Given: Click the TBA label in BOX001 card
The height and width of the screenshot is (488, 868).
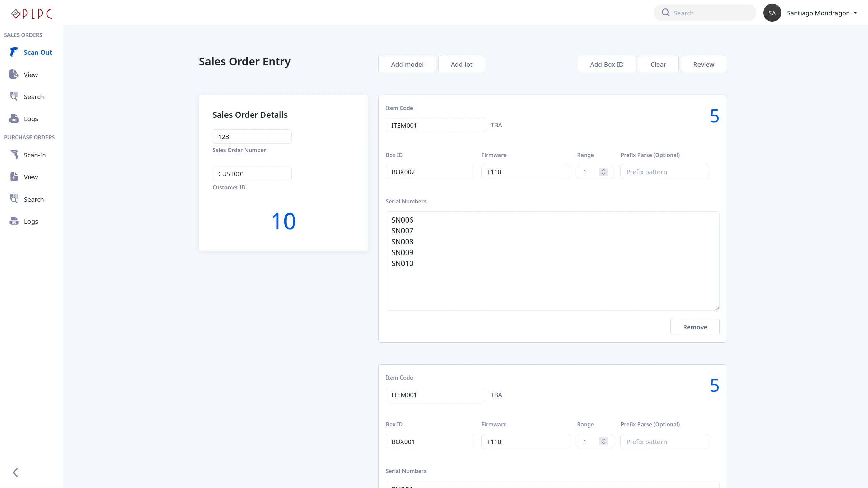Looking at the screenshot, I should tap(496, 395).
